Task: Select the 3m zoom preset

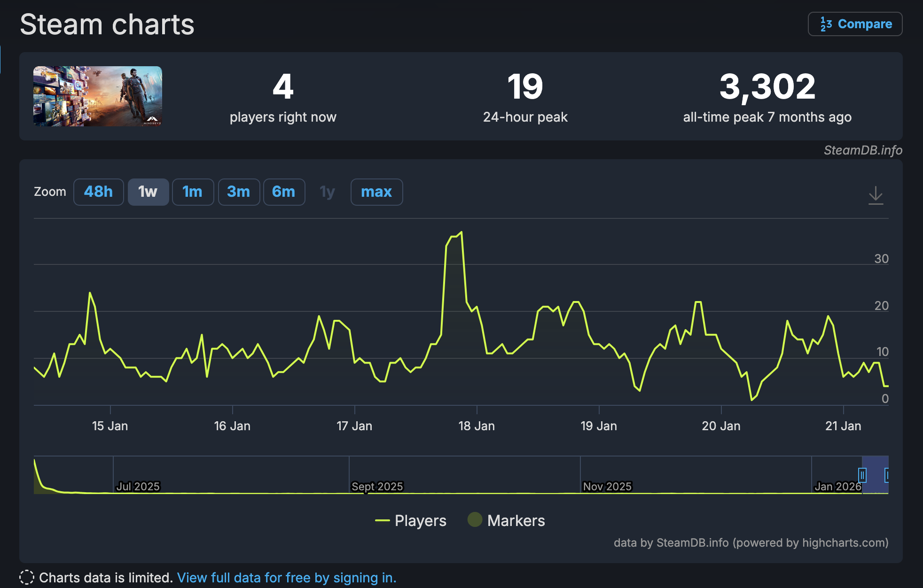Action: (x=239, y=192)
